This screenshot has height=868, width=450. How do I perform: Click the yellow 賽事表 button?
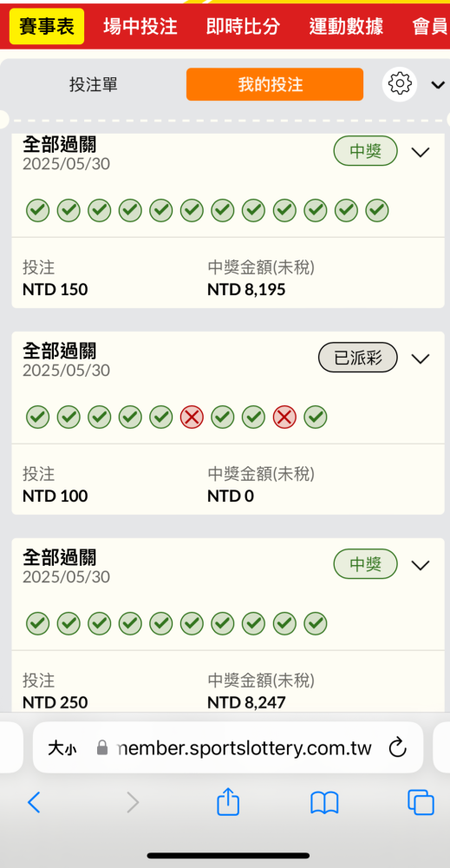click(47, 27)
